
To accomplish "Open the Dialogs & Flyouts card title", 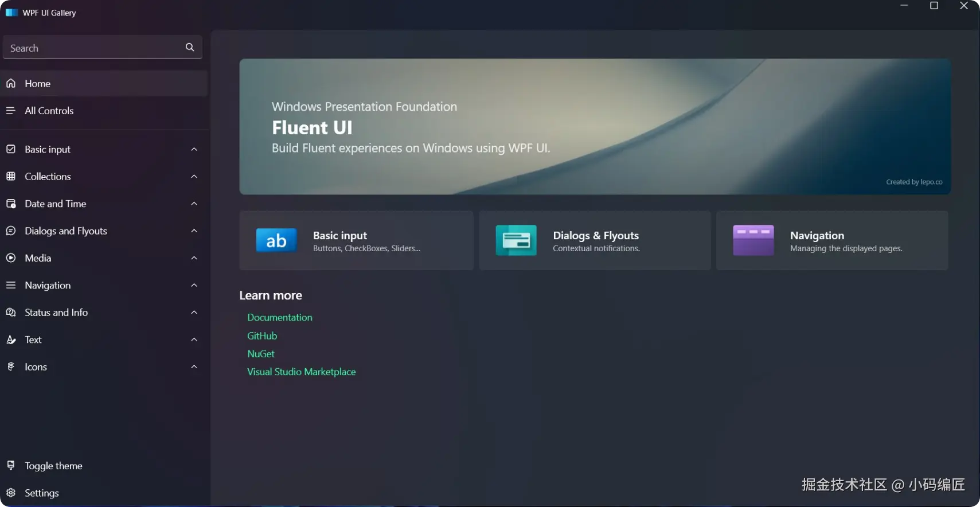I will [x=596, y=235].
